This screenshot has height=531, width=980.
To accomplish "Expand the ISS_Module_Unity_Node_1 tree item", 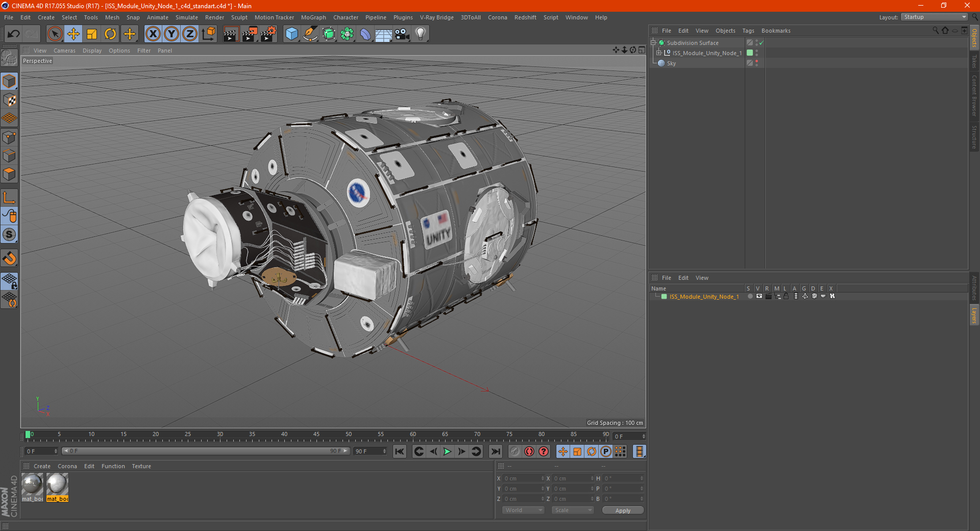I will click(659, 53).
